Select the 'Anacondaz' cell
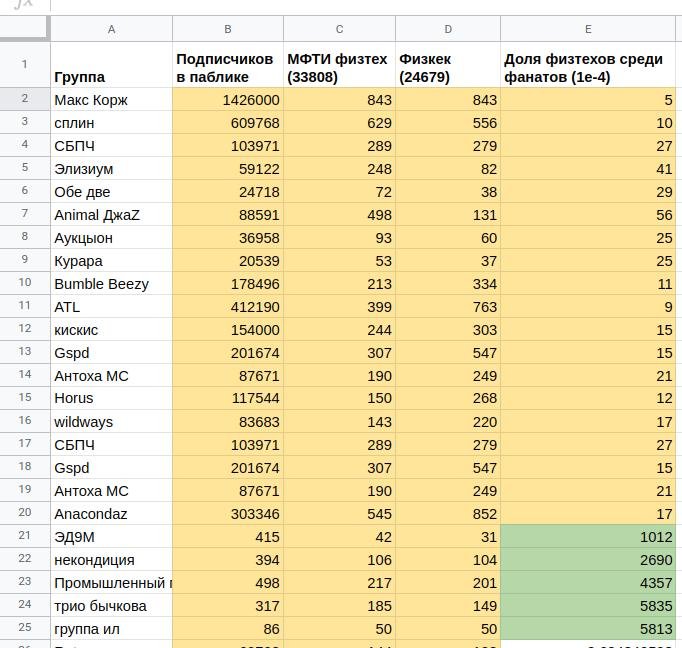Screen dimensions: 682x648 (111, 514)
